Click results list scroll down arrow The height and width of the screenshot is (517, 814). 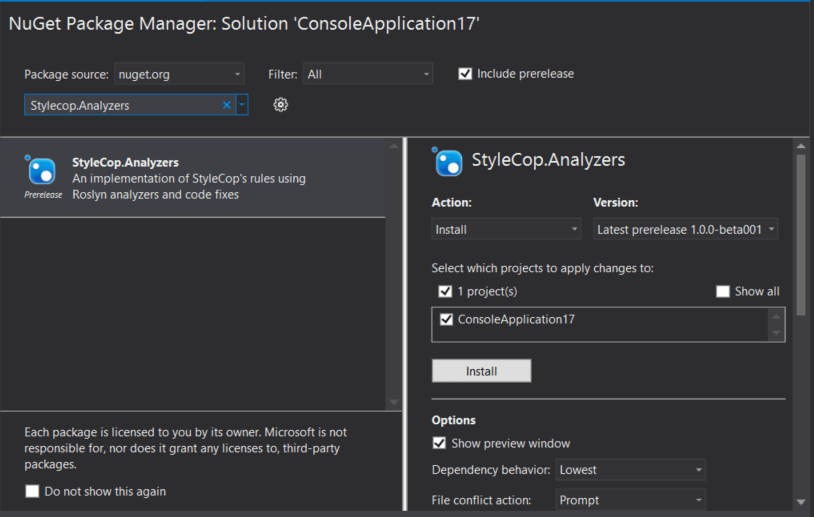click(x=394, y=402)
